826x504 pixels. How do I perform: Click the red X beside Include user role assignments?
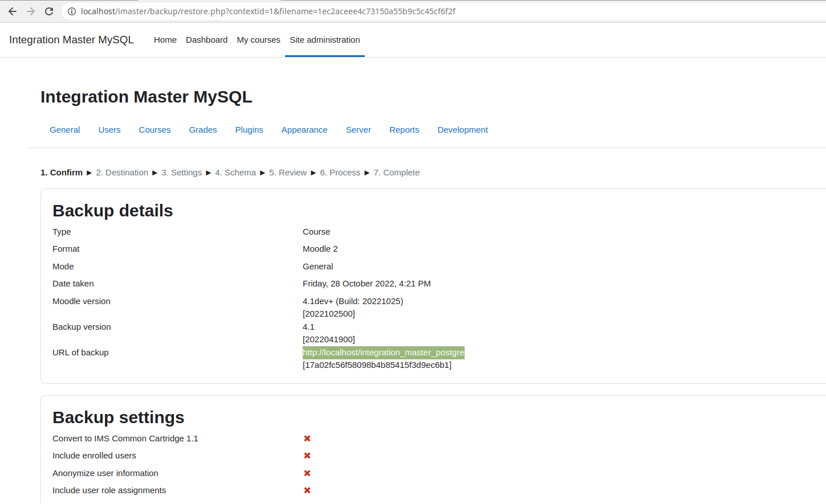click(307, 490)
